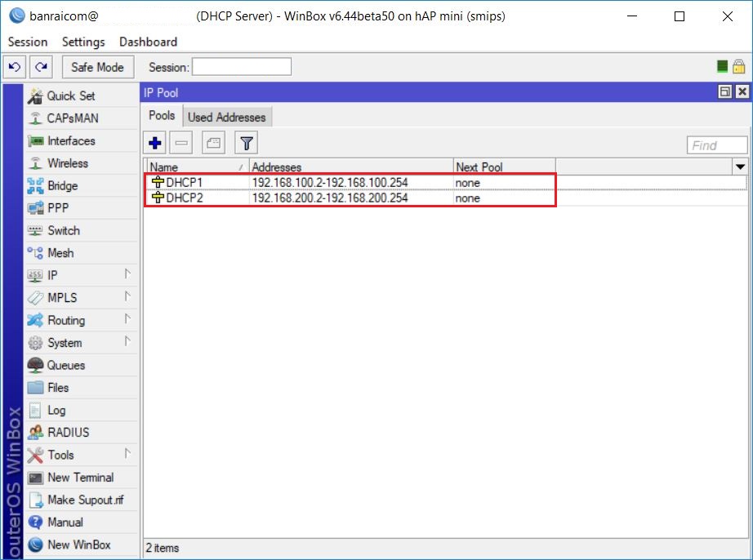This screenshot has width=753, height=560.
Task: Open CAPsMAN in sidebar
Action: (x=81, y=118)
